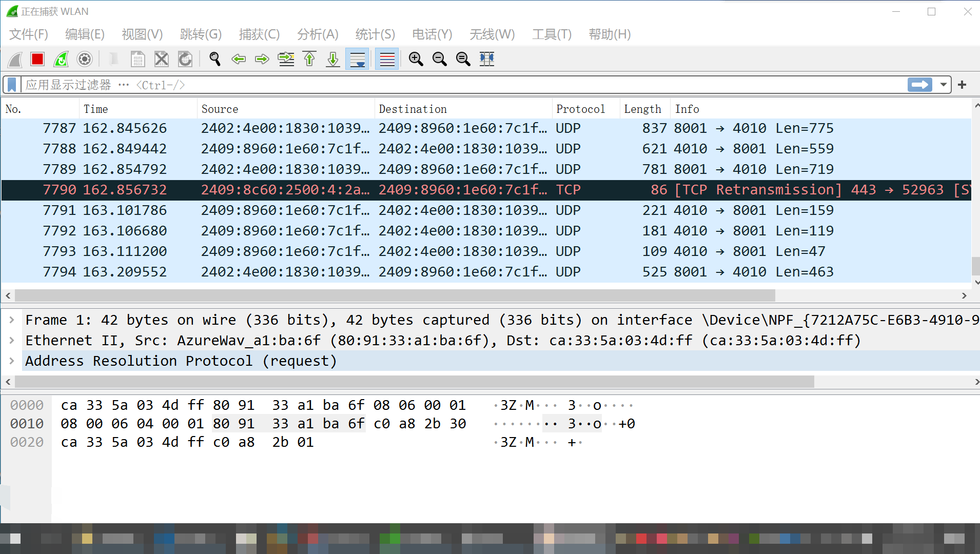Click the display filter bookmark icon
Image resolution: width=980 pixels, height=554 pixels.
(x=12, y=85)
